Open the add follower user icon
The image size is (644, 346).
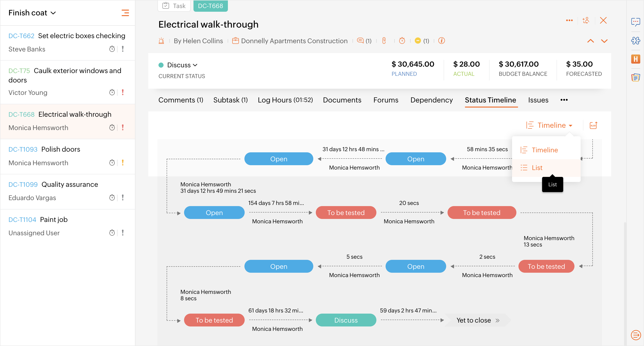[x=586, y=20]
